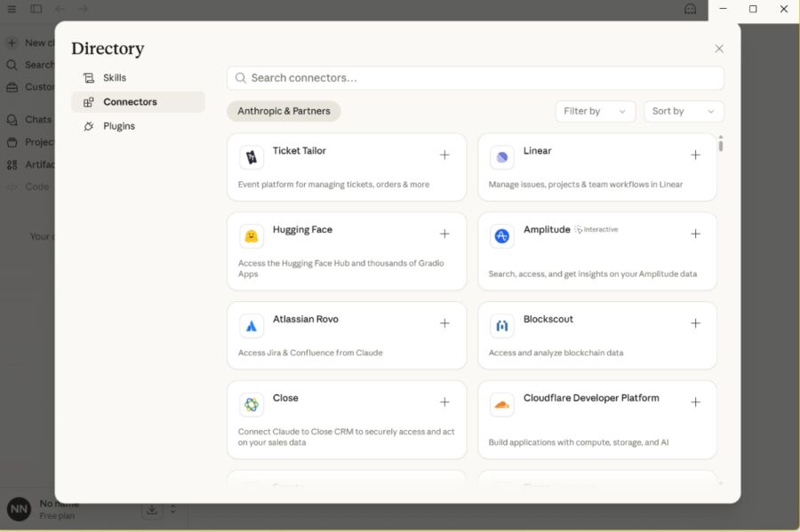Open the Cloudflare Developer Platform title
800x532 pixels.
click(x=591, y=398)
